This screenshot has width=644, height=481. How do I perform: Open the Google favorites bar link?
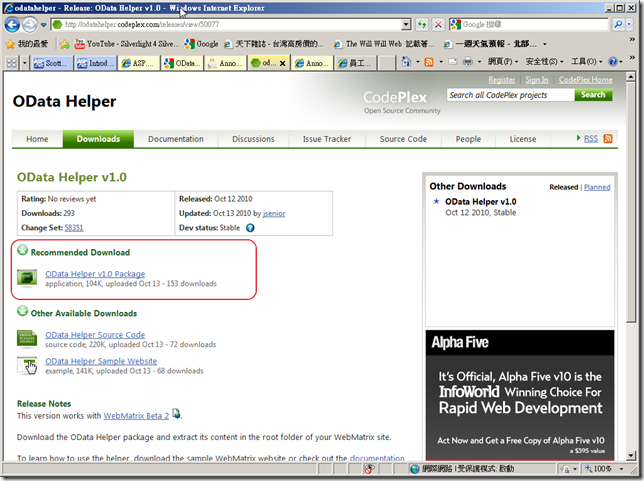click(x=202, y=44)
